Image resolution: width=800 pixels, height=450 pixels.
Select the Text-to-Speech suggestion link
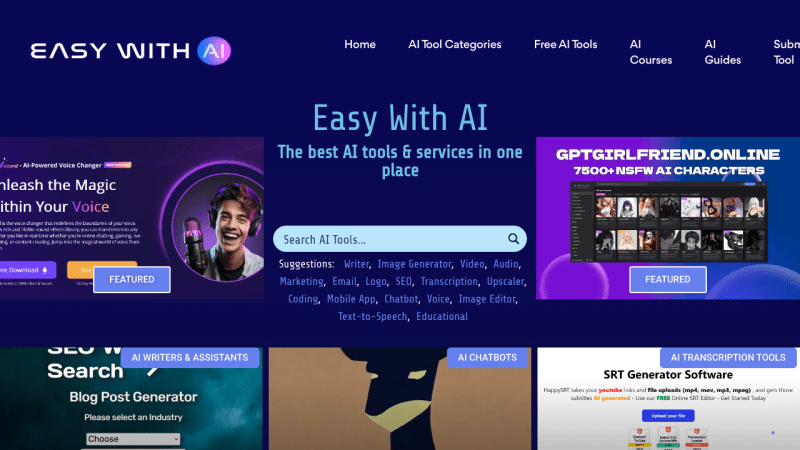pyautogui.click(x=372, y=316)
